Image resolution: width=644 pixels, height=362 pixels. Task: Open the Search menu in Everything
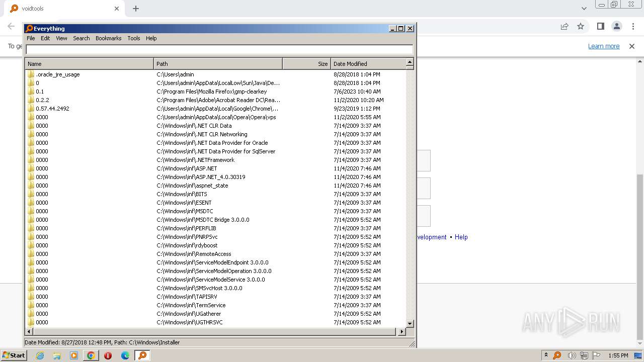tap(81, 38)
